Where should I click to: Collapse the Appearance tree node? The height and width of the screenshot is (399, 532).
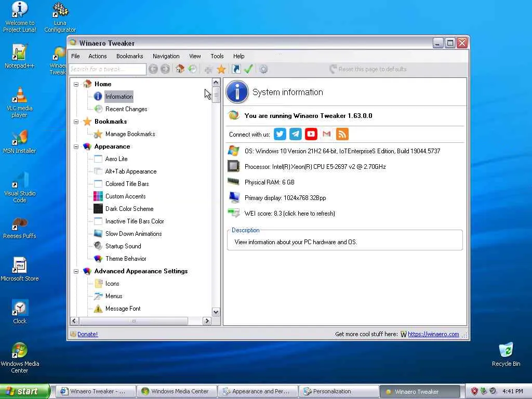click(76, 147)
